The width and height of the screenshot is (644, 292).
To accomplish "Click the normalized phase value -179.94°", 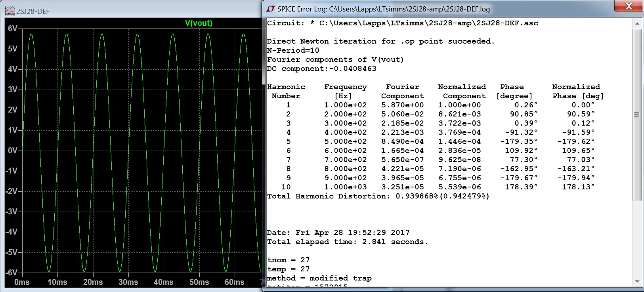I will (576, 178).
